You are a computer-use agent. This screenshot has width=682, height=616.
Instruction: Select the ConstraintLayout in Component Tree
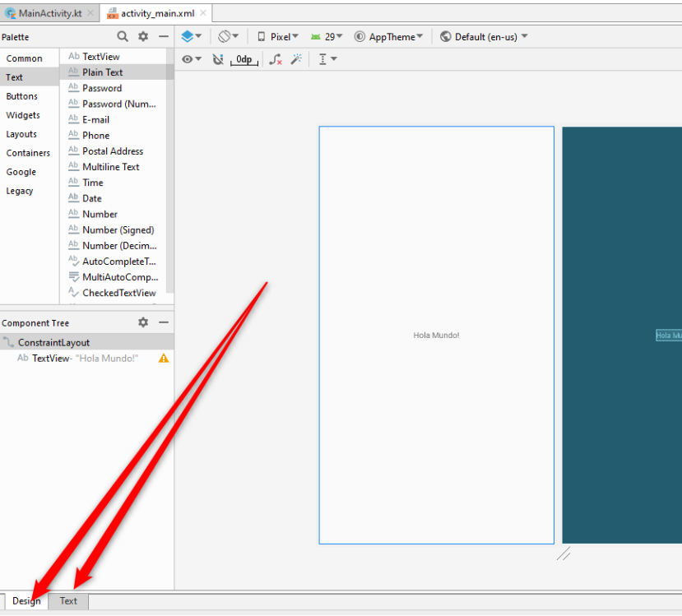53,342
